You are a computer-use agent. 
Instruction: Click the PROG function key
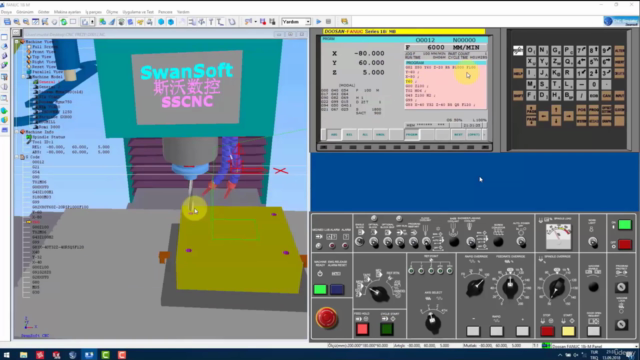point(593,110)
